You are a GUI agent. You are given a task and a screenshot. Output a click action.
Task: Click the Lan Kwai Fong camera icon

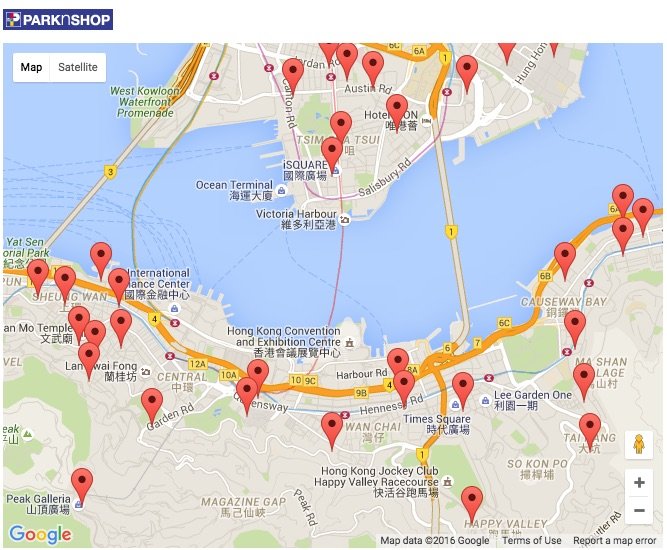click(x=146, y=372)
